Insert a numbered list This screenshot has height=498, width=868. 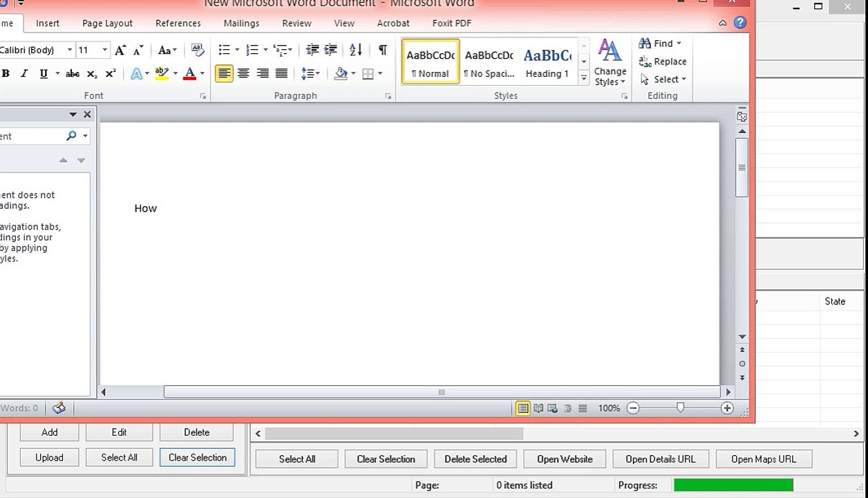click(x=252, y=50)
